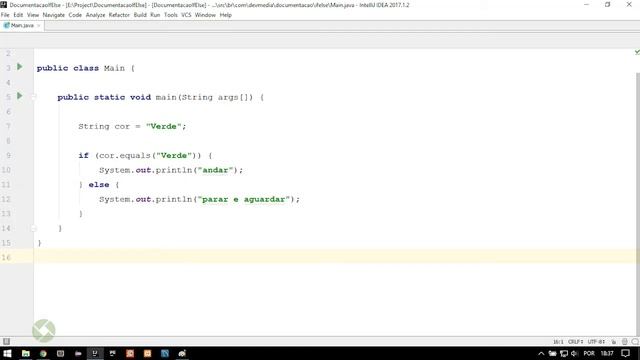Open the File menu
Image resolution: width=640 pixels, height=360 pixels.
[x=5, y=15]
